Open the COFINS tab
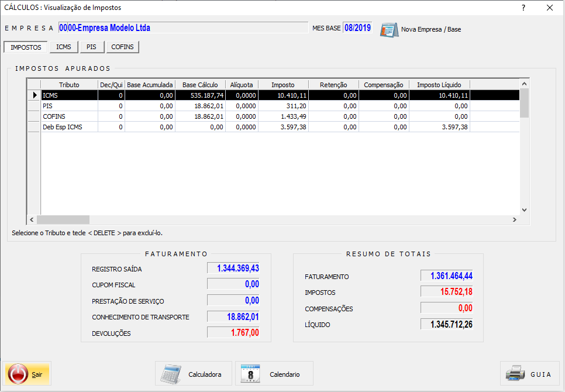The image size is (565, 392). click(122, 47)
